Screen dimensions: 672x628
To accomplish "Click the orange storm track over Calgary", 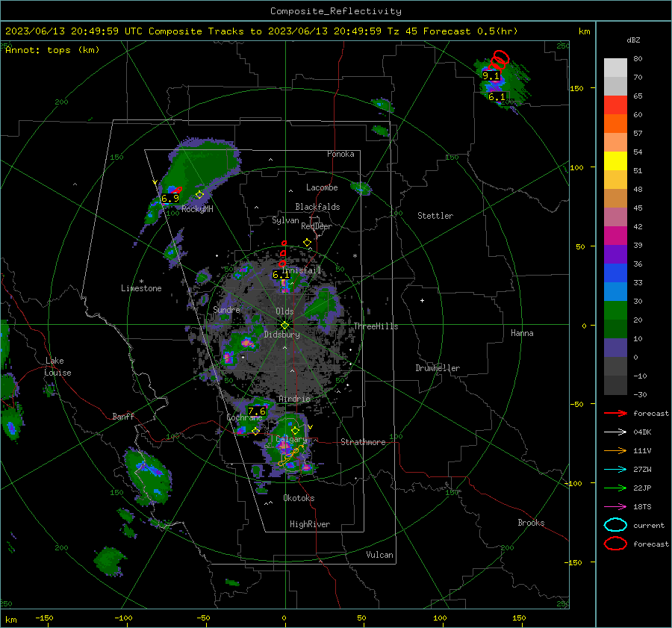I will 291,456.
